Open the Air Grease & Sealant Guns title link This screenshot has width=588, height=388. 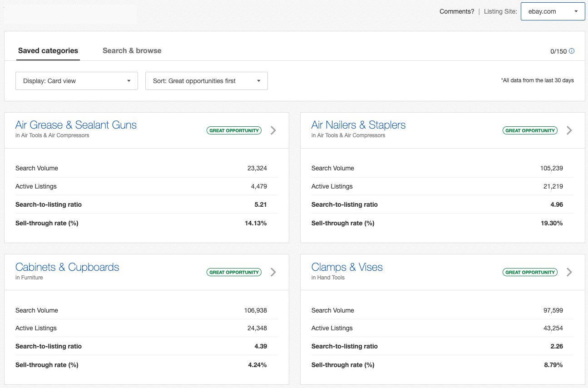coord(76,125)
